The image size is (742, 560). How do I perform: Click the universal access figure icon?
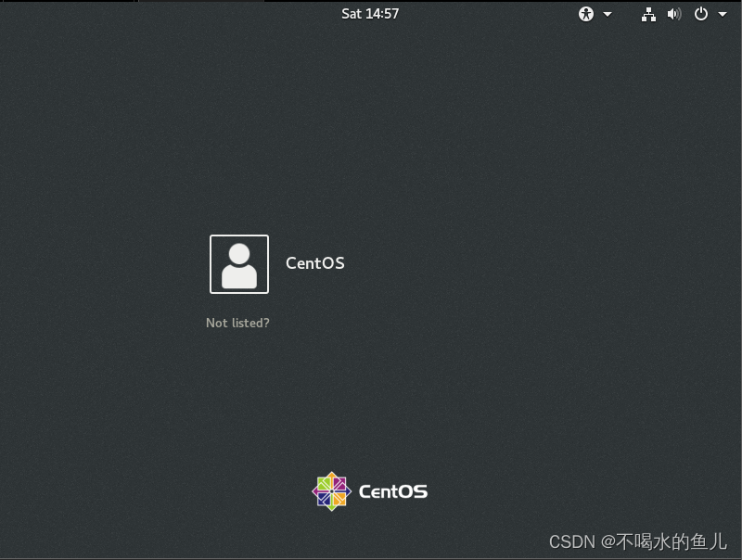584,14
